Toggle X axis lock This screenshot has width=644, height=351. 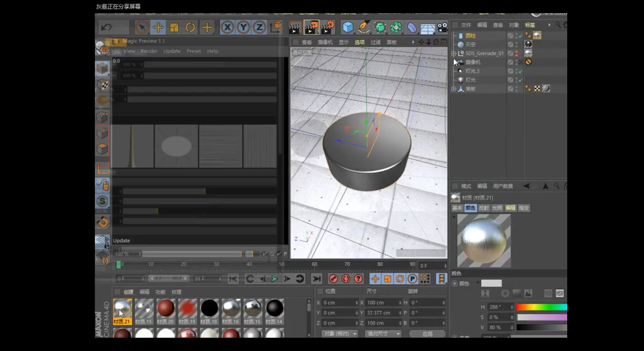(227, 27)
